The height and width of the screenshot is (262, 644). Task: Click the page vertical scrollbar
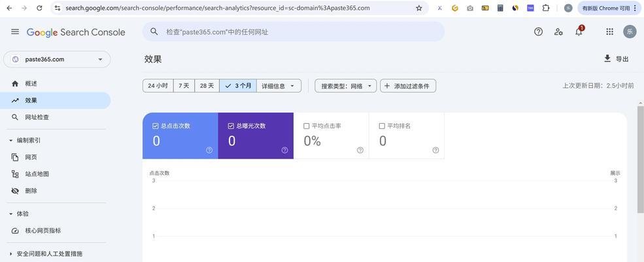(640, 159)
